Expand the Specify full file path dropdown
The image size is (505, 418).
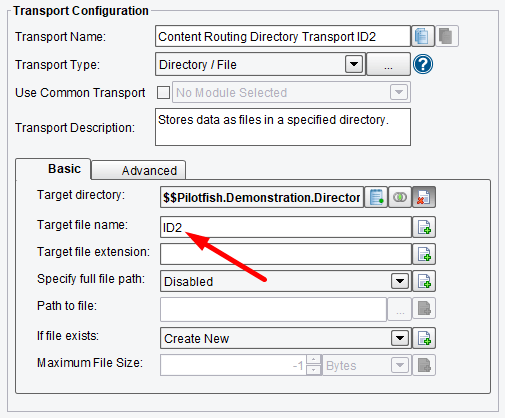coord(400,281)
